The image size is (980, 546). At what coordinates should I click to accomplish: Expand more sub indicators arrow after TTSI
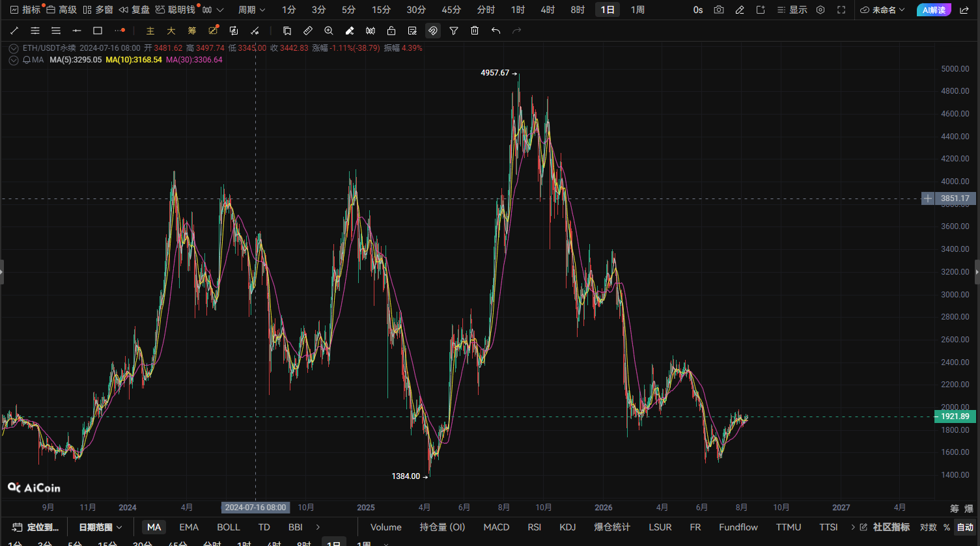tap(853, 527)
